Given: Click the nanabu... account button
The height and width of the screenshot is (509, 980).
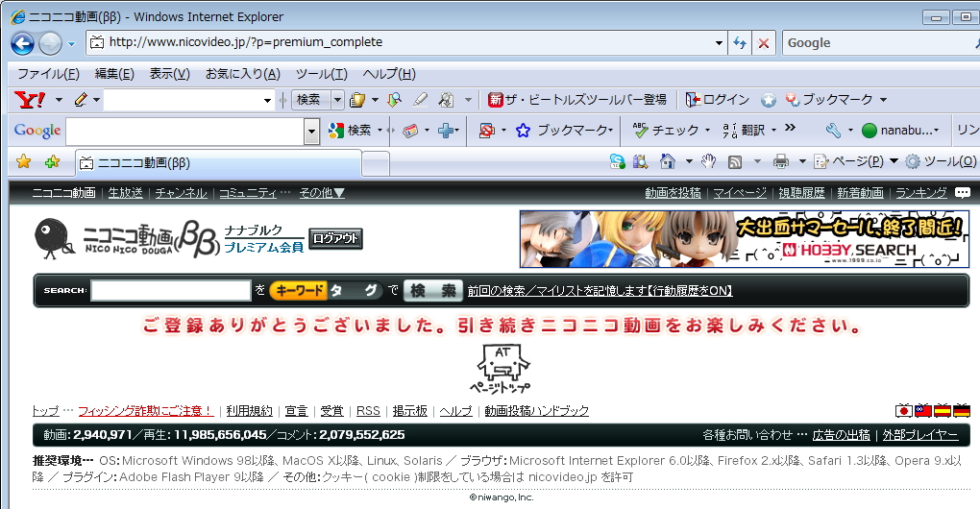Looking at the screenshot, I should pyautogui.click(x=899, y=131).
